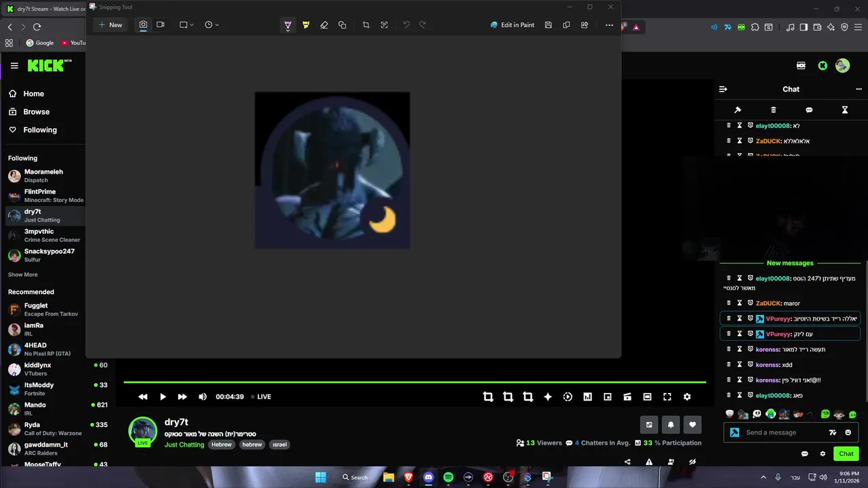The height and width of the screenshot is (488, 868).
Task: Click the hourglass icon in chat toolbar
Action: pos(845,110)
